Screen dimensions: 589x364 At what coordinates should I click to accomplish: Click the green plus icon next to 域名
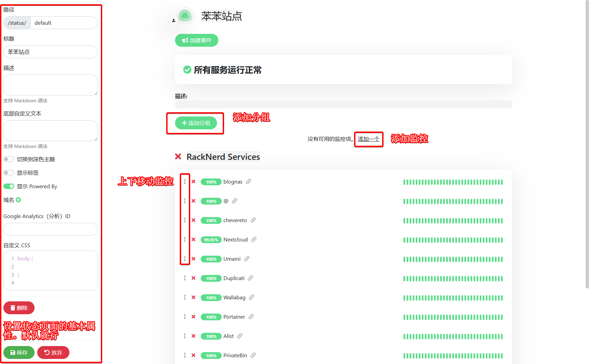tap(18, 200)
